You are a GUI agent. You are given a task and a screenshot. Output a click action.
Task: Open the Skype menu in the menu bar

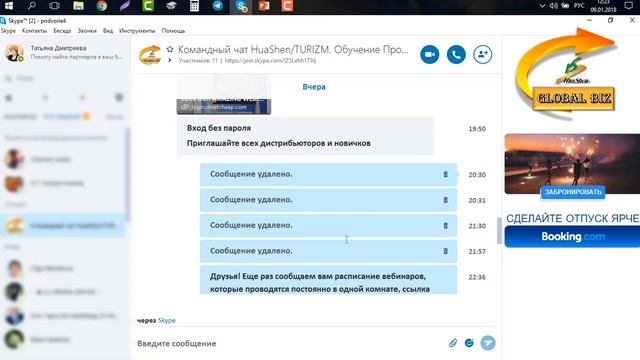pyautogui.click(x=8, y=31)
